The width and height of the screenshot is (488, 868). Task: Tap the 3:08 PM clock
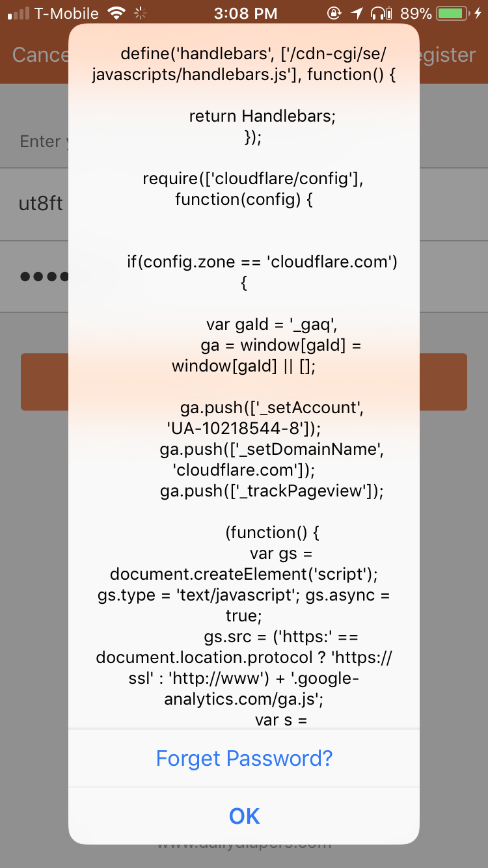pos(245,13)
